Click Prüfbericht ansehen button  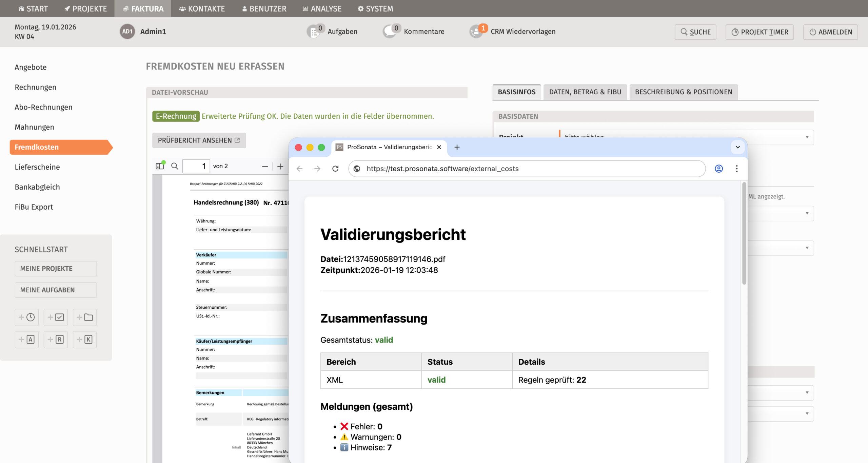[199, 140]
